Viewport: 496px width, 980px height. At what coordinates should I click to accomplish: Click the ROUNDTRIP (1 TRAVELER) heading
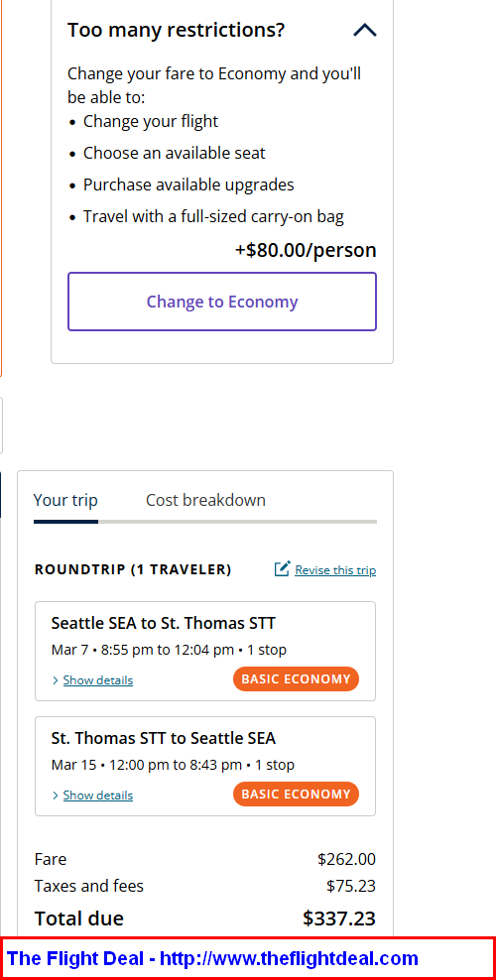(133, 569)
